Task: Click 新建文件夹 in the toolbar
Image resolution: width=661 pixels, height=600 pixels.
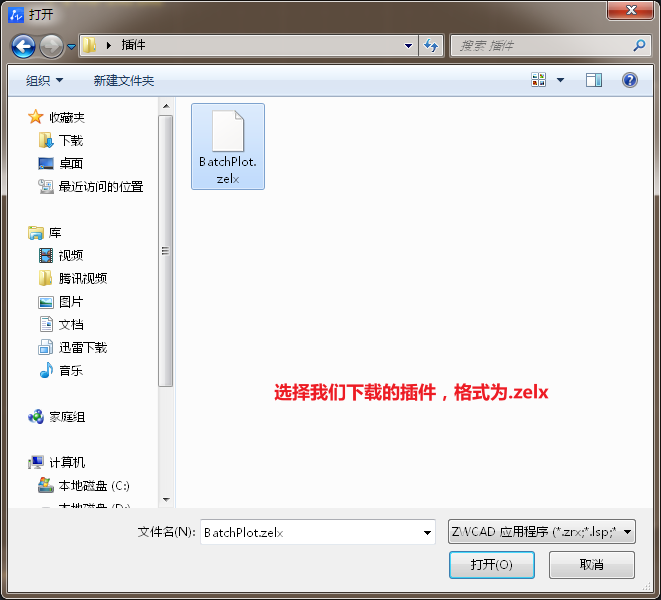Action: click(x=123, y=80)
